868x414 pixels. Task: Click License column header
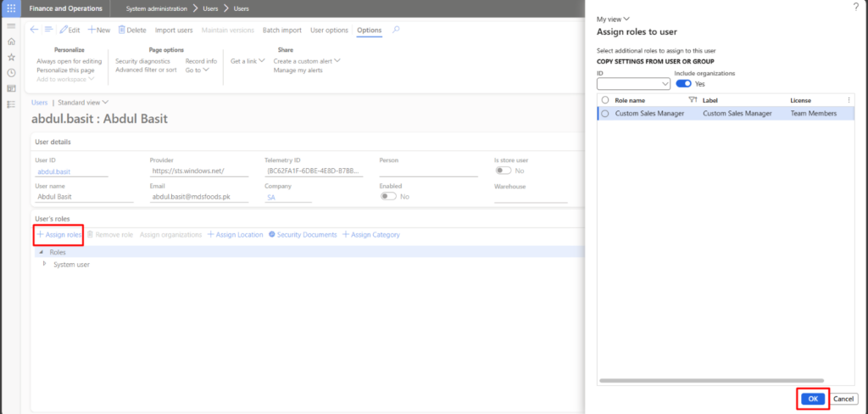pyautogui.click(x=800, y=100)
